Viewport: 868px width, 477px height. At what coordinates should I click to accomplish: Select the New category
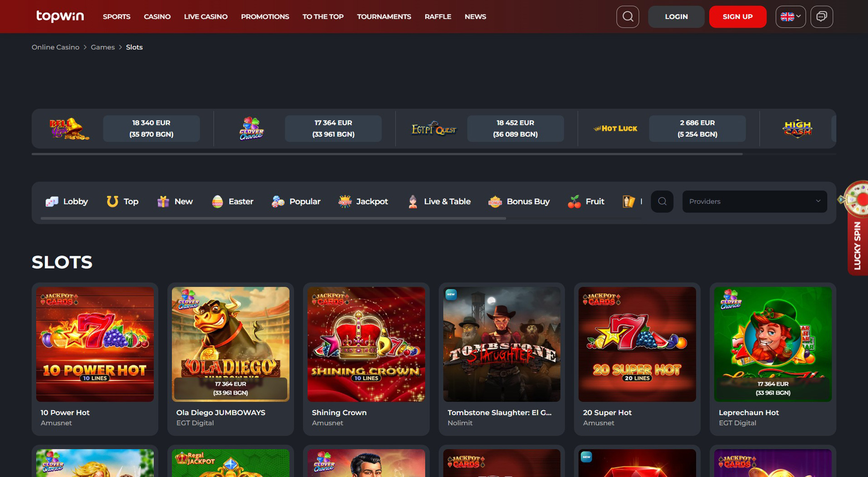[x=175, y=201]
